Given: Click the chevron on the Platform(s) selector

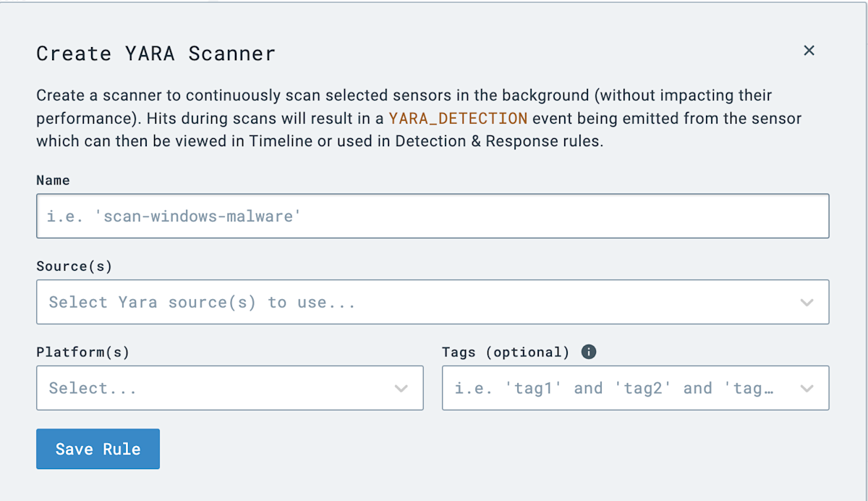Looking at the screenshot, I should (x=401, y=388).
